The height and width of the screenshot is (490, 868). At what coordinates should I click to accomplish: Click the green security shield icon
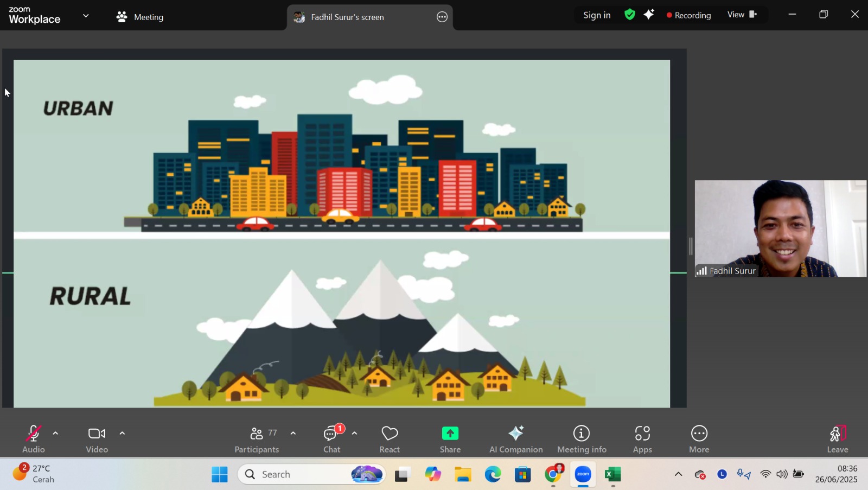tap(629, 15)
